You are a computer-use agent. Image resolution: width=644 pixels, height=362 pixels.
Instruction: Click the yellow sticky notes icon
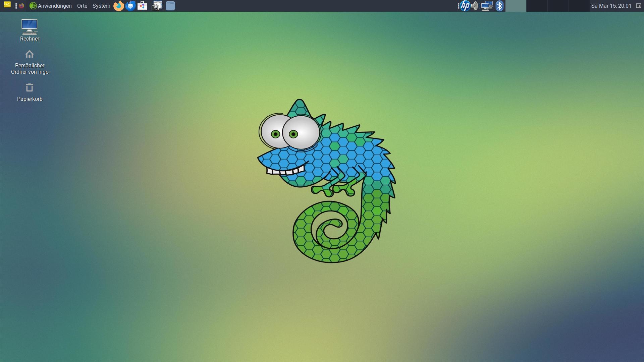(x=7, y=5)
